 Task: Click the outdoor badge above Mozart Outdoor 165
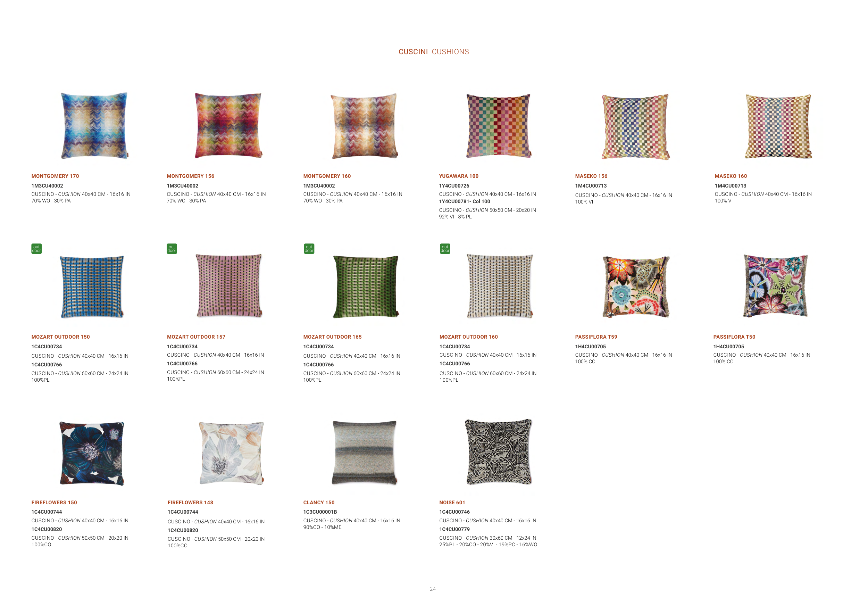coord(309,249)
